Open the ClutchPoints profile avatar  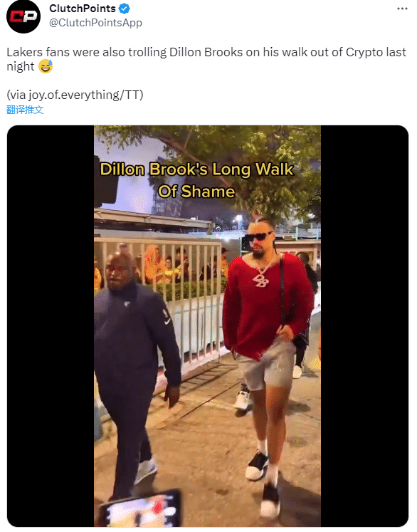coord(23,16)
